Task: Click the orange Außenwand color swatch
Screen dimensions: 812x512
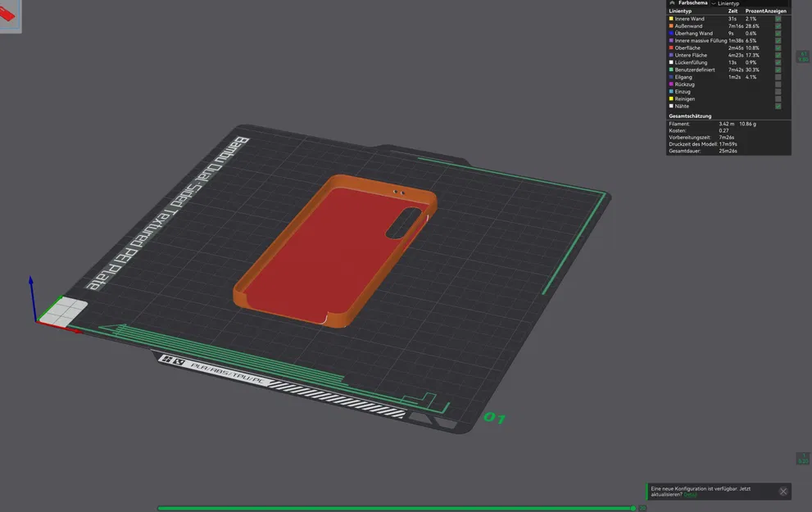Action: pos(671,26)
